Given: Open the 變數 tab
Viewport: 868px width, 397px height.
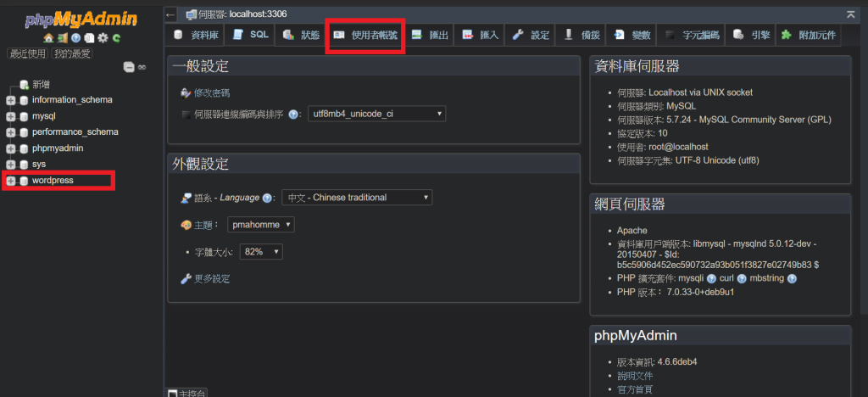Looking at the screenshot, I should [632, 35].
